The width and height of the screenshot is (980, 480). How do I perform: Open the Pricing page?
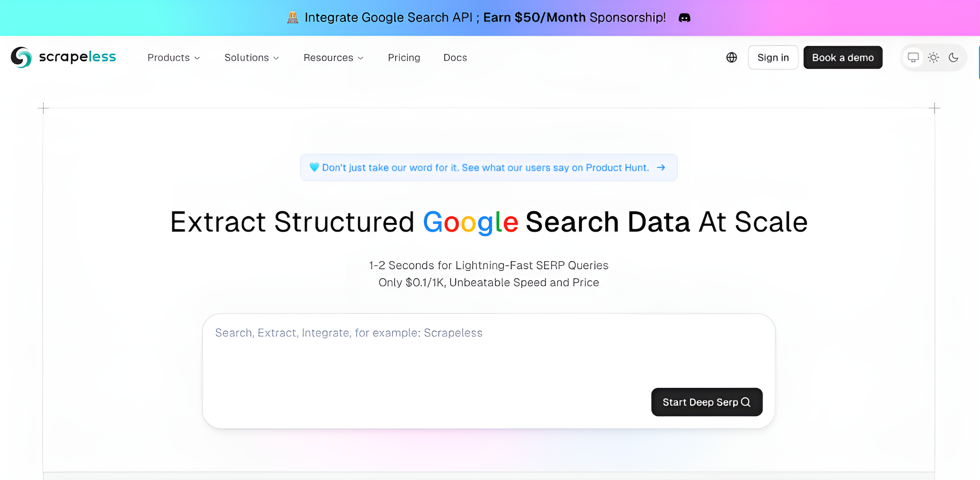point(404,57)
